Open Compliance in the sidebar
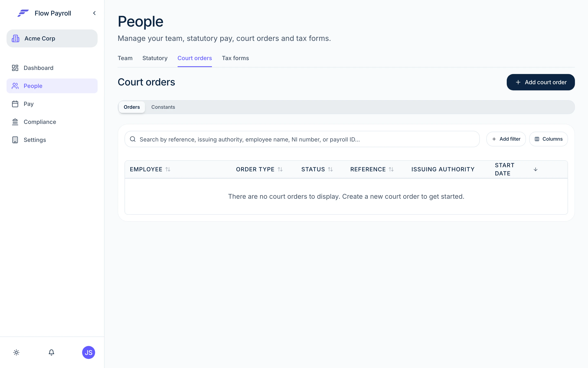Image resolution: width=588 pixels, height=368 pixels. point(52,122)
